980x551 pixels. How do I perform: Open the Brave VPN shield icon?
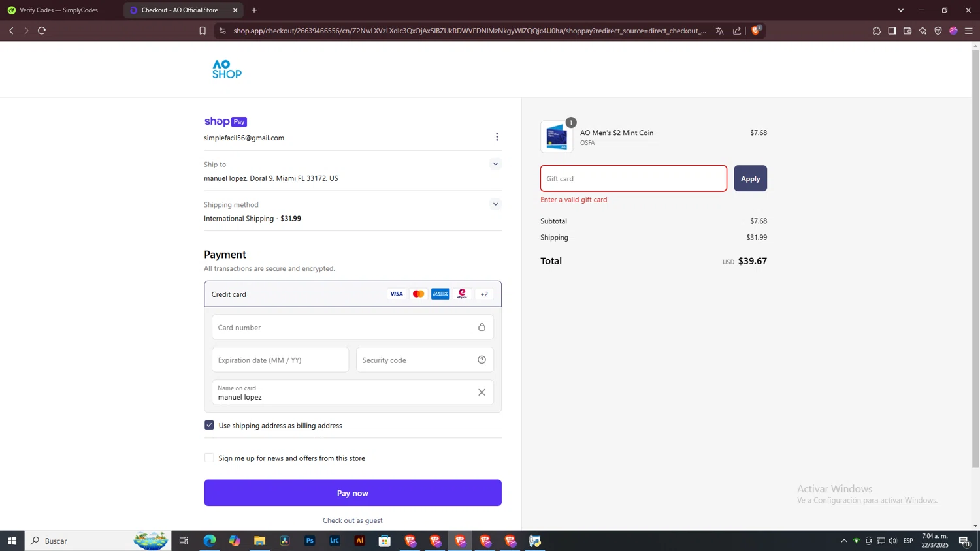[x=938, y=31]
